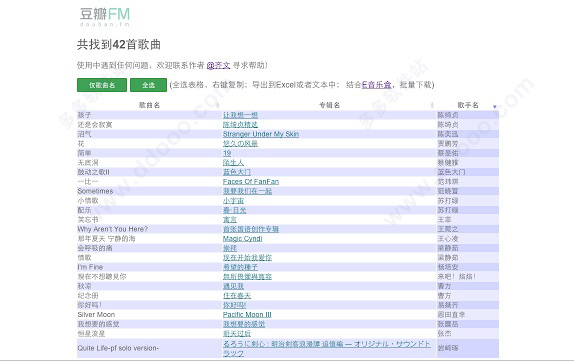Select artist name 恩田直幸
574x361 pixels.
pos(451,315)
